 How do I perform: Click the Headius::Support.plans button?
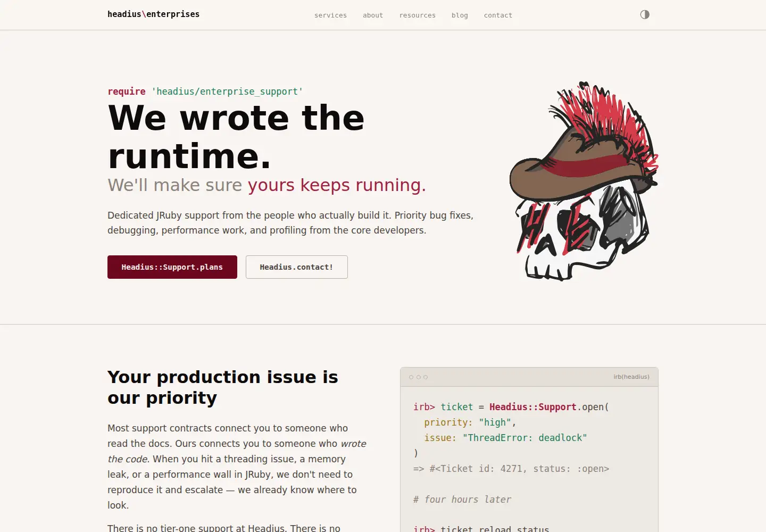tap(172, 267)
